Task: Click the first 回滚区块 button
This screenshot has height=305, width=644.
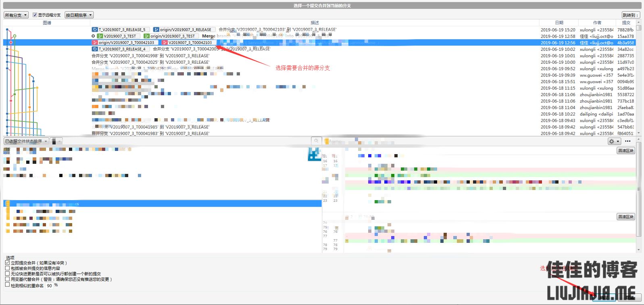Action: 626,150
